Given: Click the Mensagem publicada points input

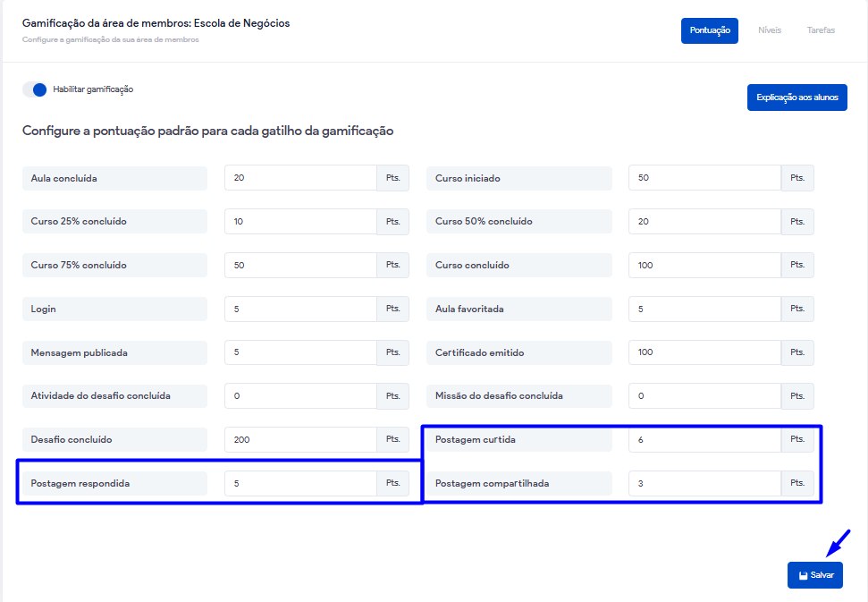Looking at the screenshot, I should (299, 352).
